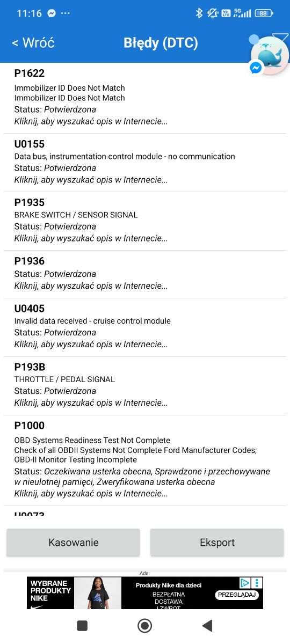Open the P193B throttle pedal signal error

pos(145,386)
